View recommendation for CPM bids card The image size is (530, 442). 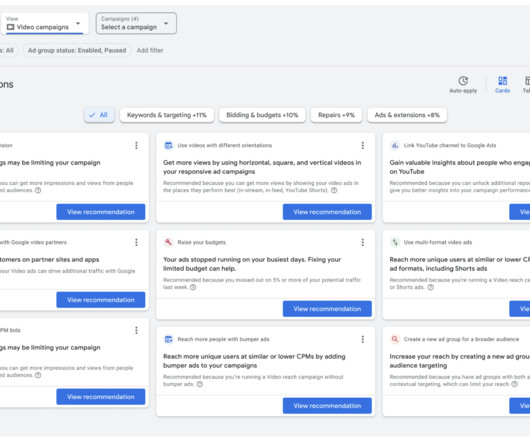[x=101, y=397]
